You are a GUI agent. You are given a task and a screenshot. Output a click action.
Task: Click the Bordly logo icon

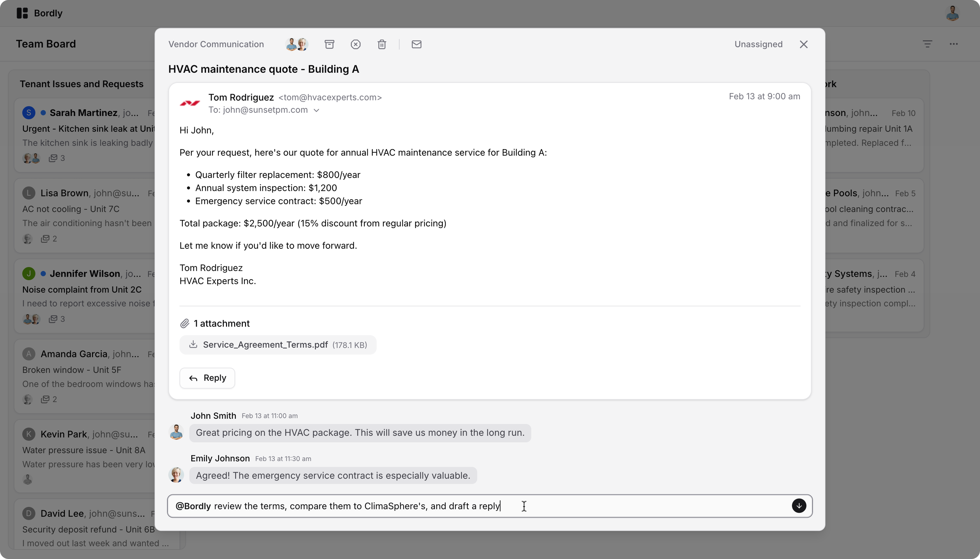point(22,13)
